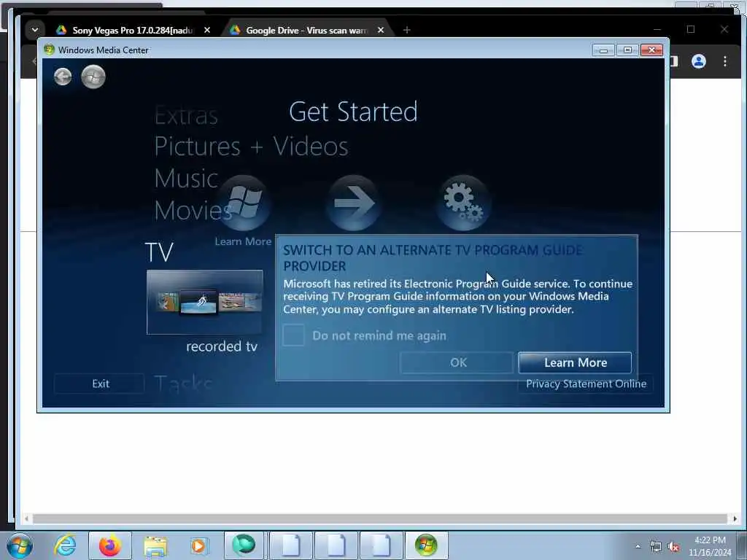
Task: Open Firefox from the taskbar
Action: [x=109, y=545]
